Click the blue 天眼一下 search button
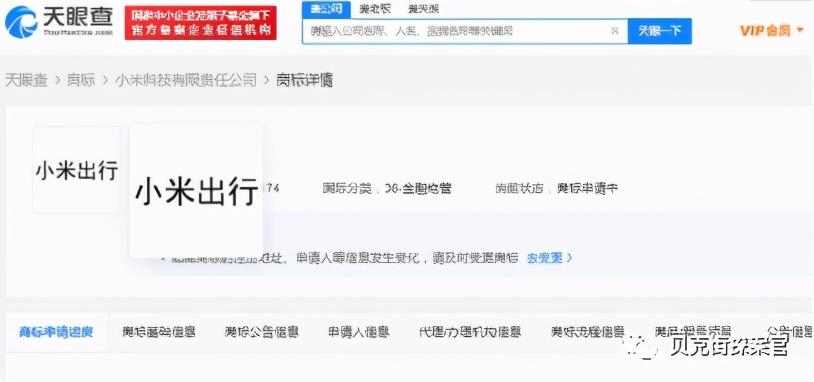Viewport: 814px width, 382px height. (659, 31)
